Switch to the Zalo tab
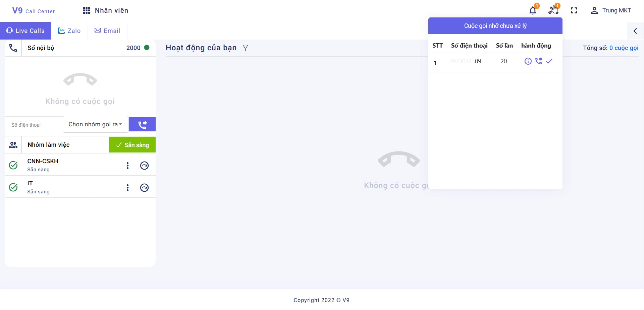 69,31
